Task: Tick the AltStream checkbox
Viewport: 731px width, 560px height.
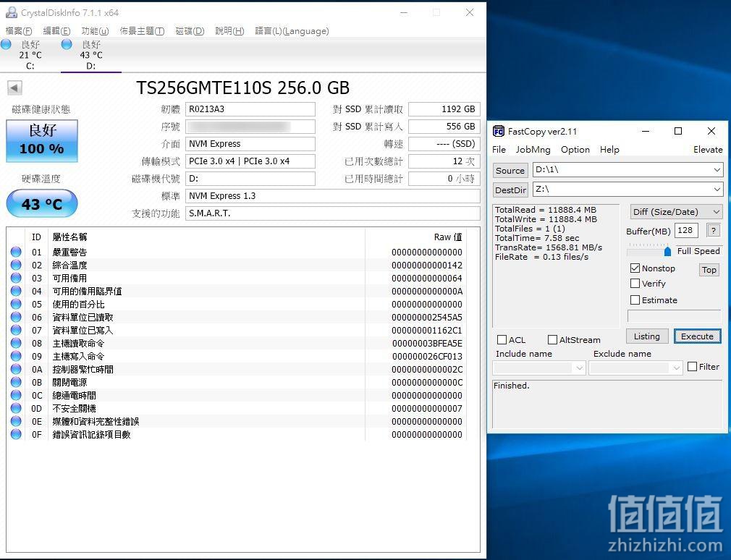Action: 552,339
